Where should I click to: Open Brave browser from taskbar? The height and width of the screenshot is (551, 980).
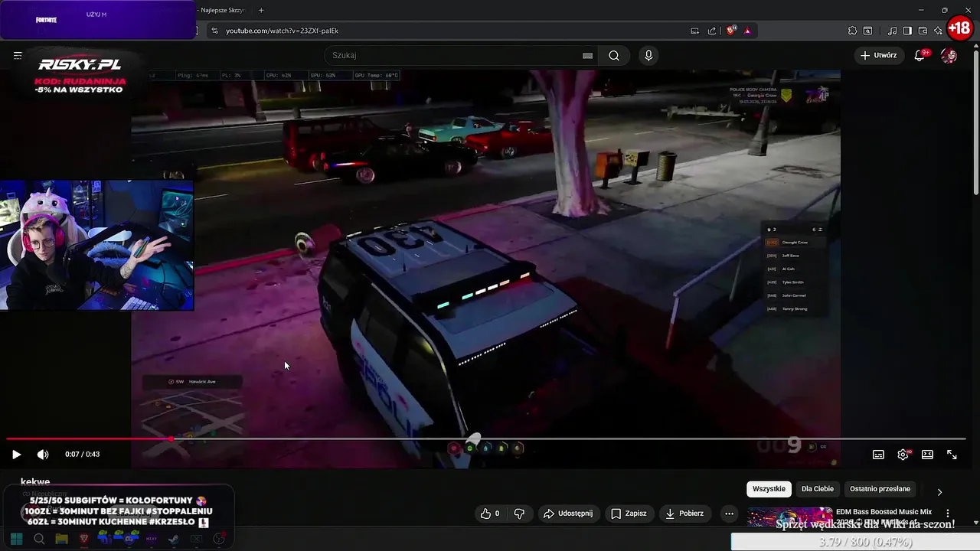coord(84,539)
